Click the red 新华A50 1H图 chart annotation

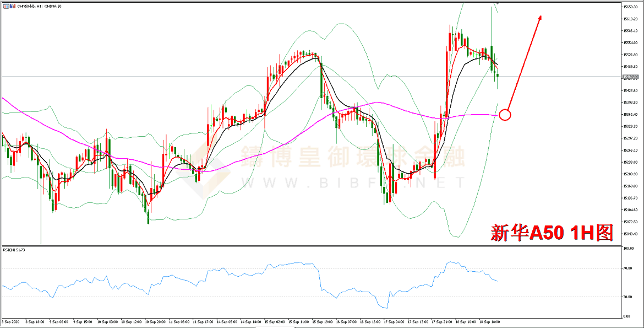pyautogui.click(x=551, y=234)
